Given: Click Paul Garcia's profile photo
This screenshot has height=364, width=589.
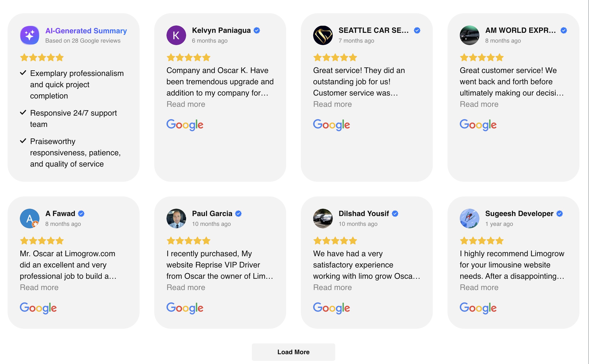Looking at the screenshot, I should (176, 218).
